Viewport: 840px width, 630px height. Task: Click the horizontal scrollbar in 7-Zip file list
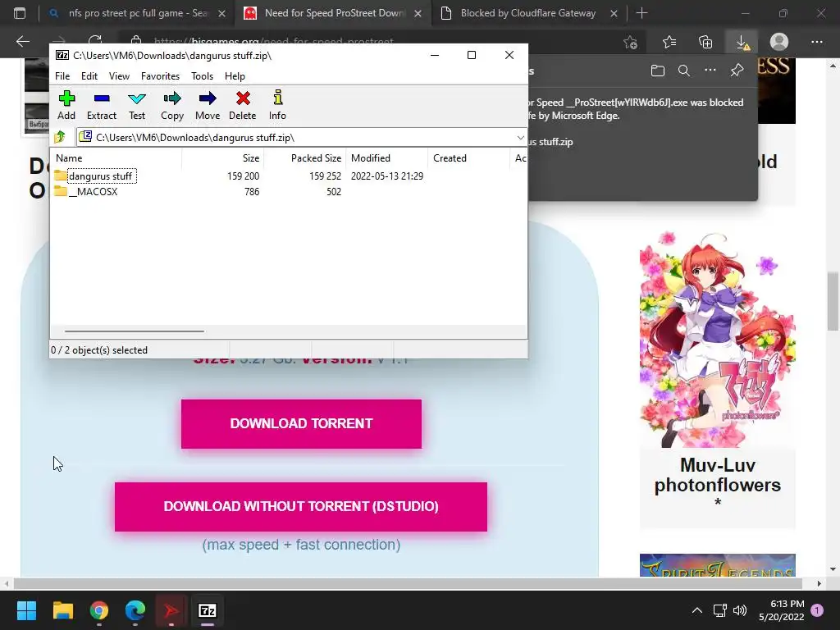pos(134,331)
